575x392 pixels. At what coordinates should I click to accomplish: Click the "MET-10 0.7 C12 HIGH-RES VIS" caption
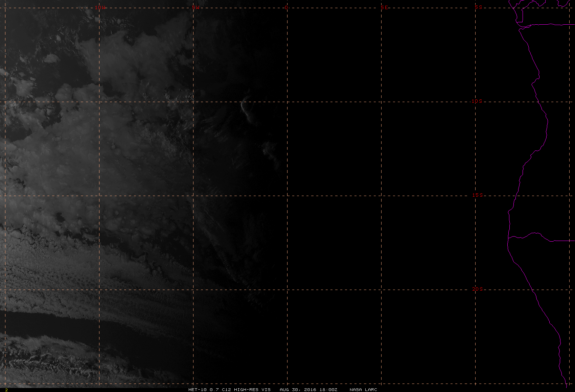229,390
